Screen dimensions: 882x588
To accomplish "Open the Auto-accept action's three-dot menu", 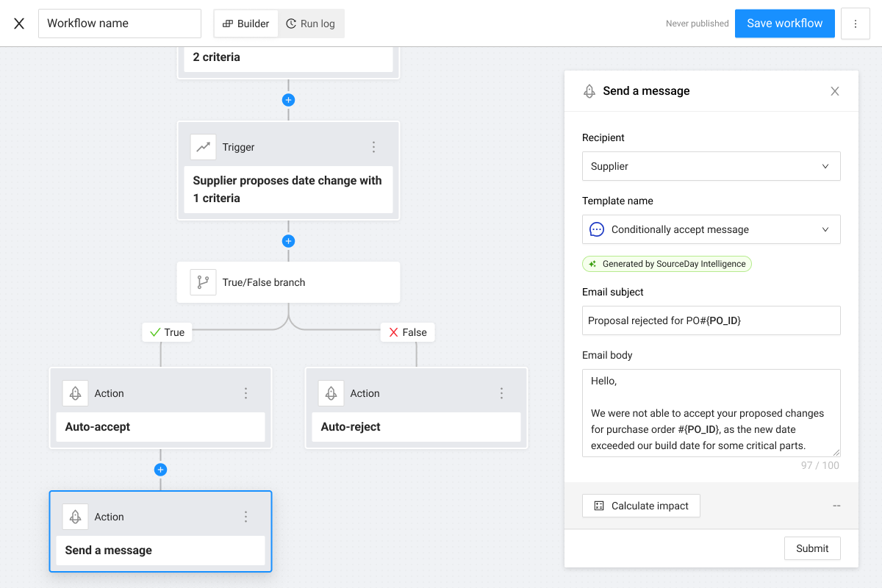I will click(x=246, y=393).
